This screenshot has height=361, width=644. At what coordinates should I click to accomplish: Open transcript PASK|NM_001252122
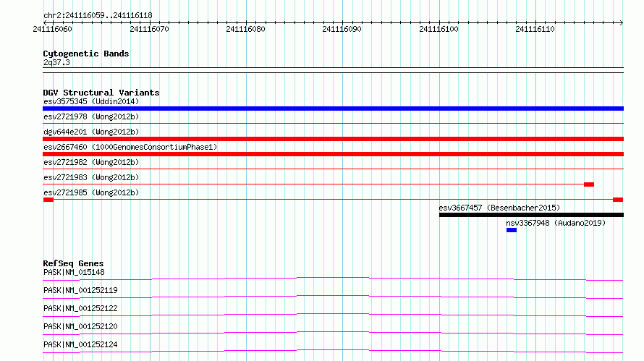point(80,308)
